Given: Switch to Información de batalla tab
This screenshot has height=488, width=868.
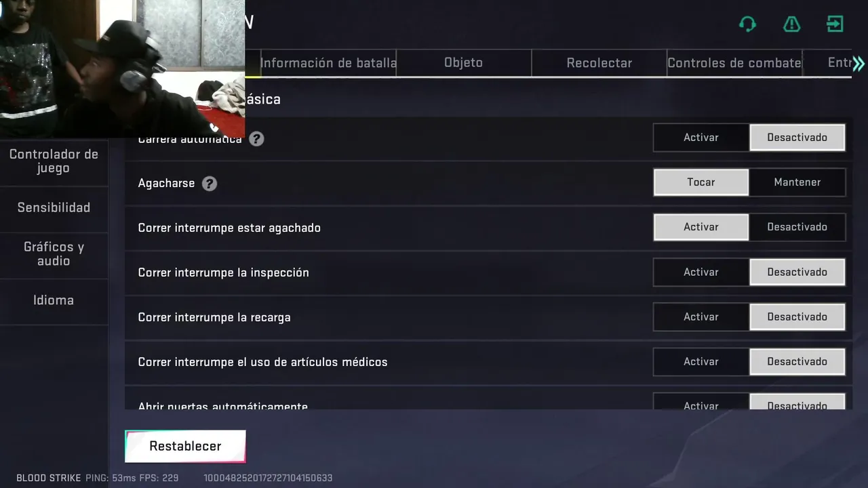Looking at the screenshot, I should click(x=328, y=63).
